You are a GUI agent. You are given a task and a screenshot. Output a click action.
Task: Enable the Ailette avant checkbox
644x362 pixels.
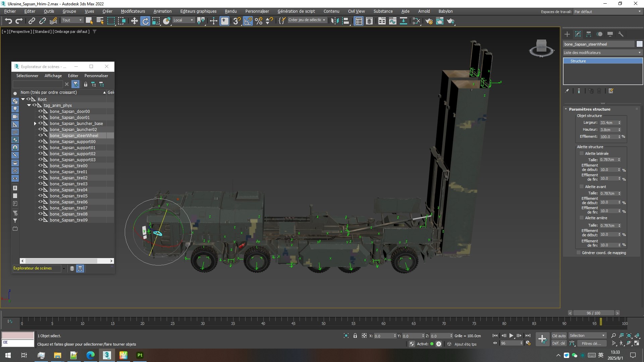pos(582,187)
